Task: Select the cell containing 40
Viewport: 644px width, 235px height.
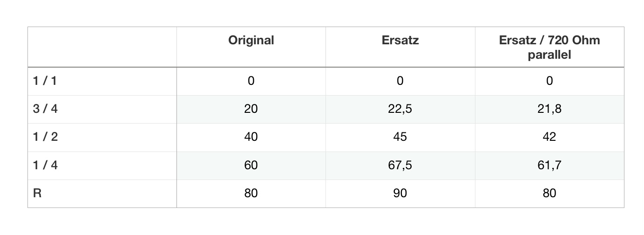Action: pos(251,137)
